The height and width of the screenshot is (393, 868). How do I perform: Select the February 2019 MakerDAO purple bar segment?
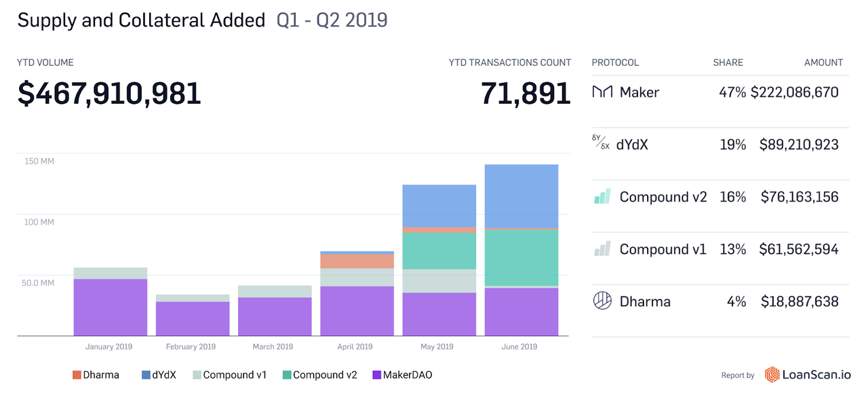[193, 319]
